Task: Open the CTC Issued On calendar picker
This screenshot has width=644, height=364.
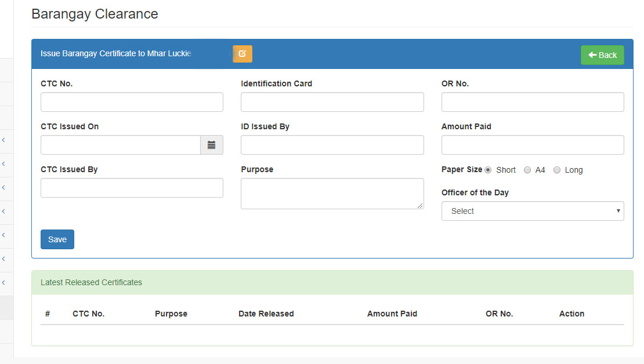Action: (212, 145)
